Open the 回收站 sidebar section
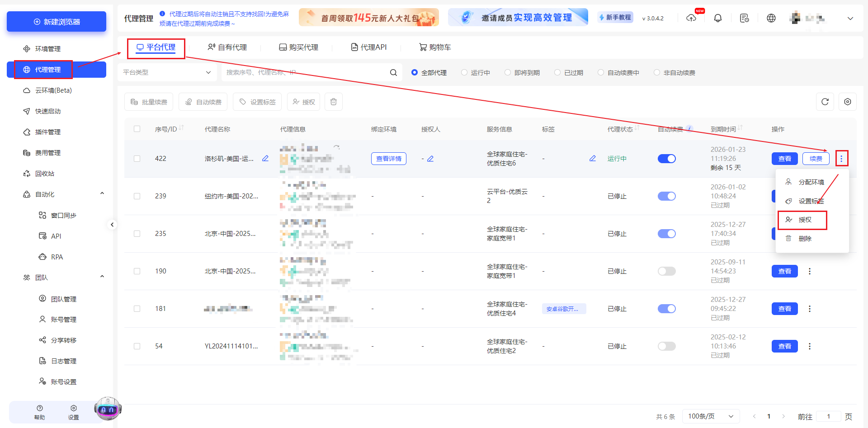868x428 pixels. pos(45,173)
